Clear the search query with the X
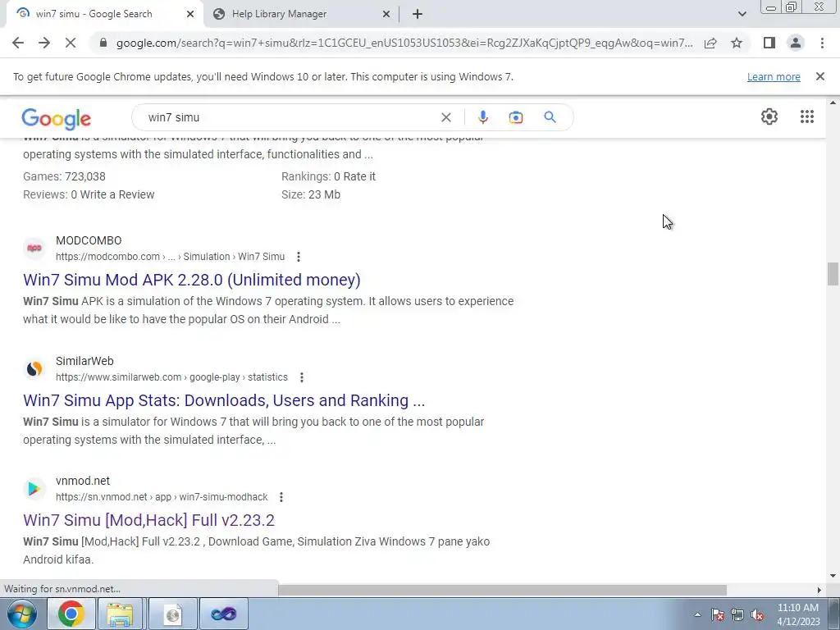 tap(445, 117)
